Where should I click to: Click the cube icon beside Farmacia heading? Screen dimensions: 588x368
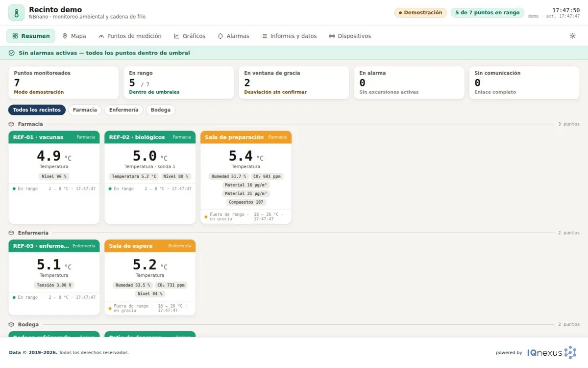point(11,124)
